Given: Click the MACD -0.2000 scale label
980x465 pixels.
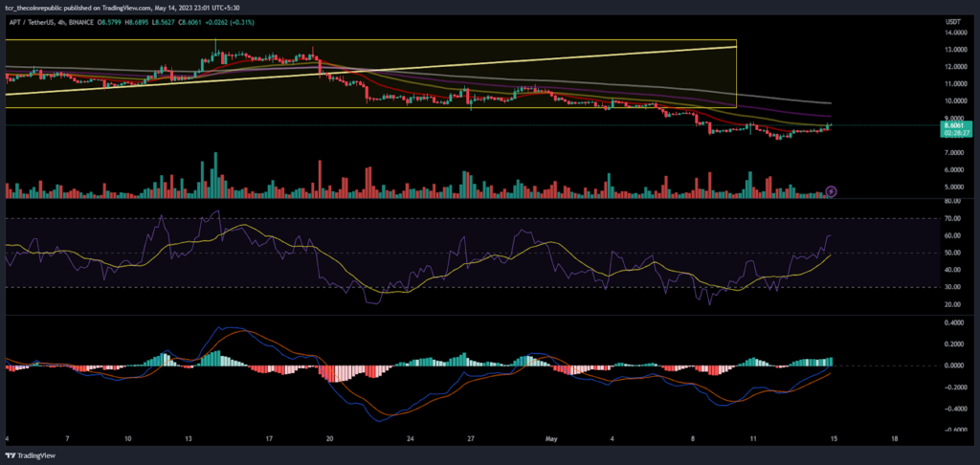Looking at the screenshot, I should 954,387.
